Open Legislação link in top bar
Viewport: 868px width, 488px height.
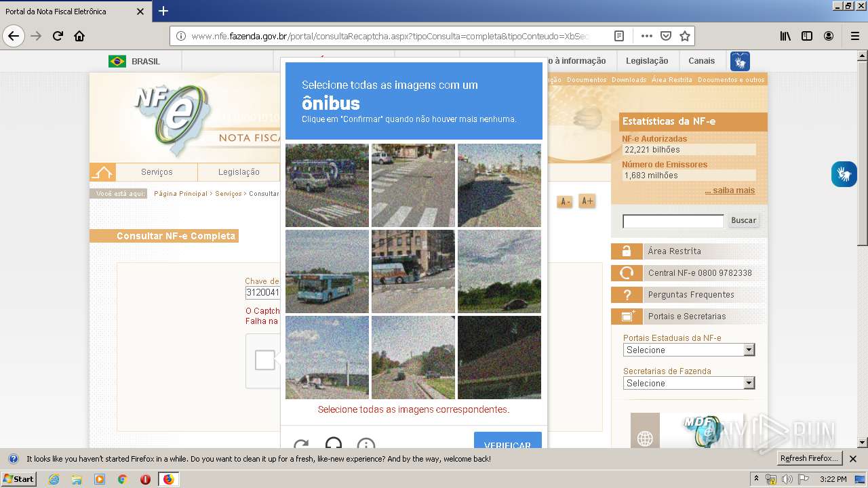pyautogui.click(x=647, y=61)
